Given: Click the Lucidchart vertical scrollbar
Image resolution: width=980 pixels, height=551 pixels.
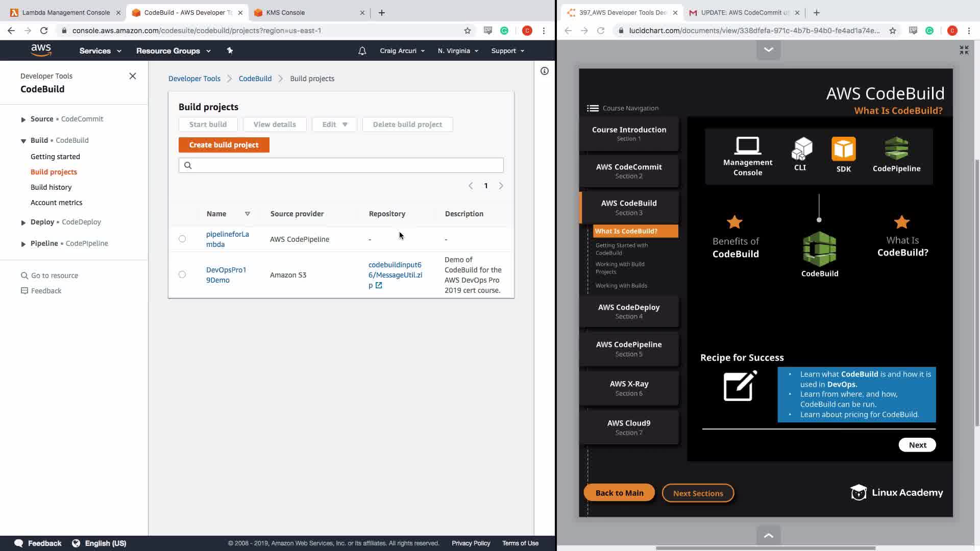Looking at the screenshot, I should [977, 291].
